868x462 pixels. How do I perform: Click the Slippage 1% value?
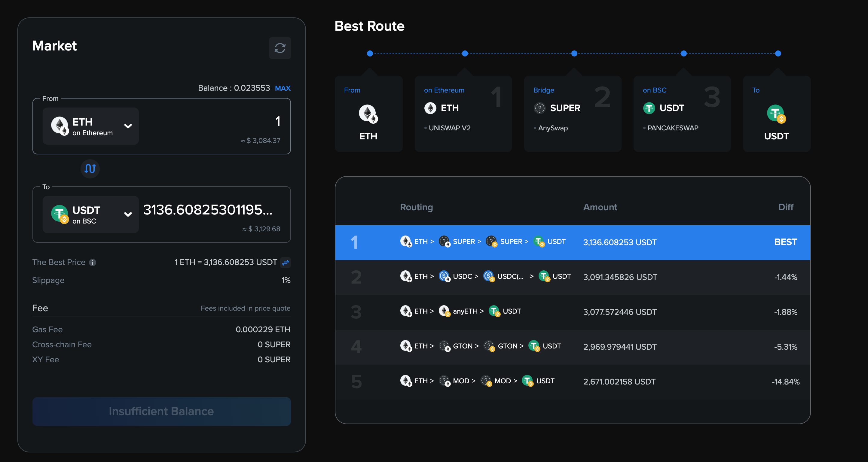point(286,280)
